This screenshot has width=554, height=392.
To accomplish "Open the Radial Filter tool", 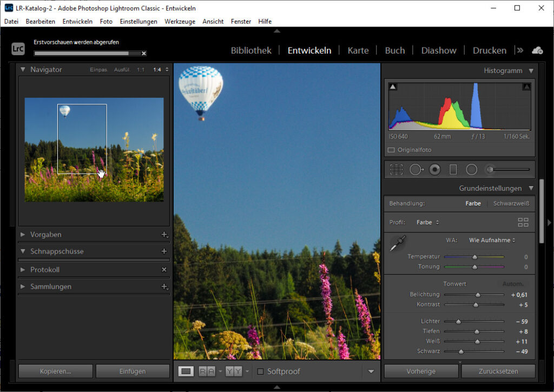I will pyautogui.click(x=471, y=169).
